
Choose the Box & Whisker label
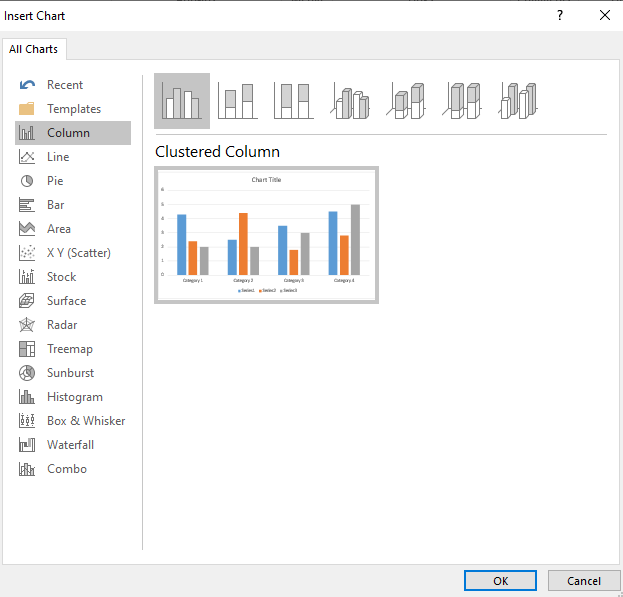[x=86, y=421]
